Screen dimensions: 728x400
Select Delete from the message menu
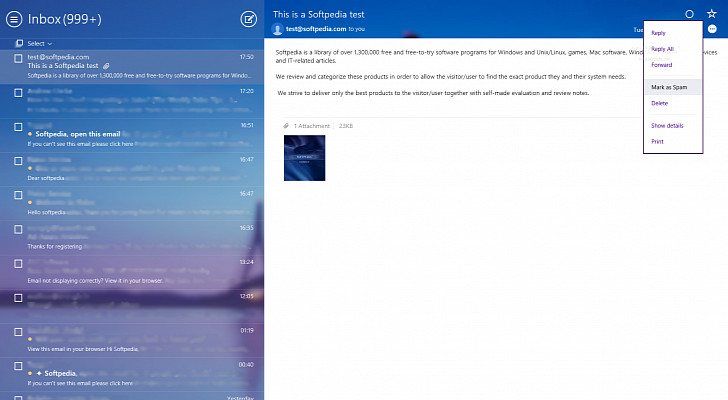[660, 103]
